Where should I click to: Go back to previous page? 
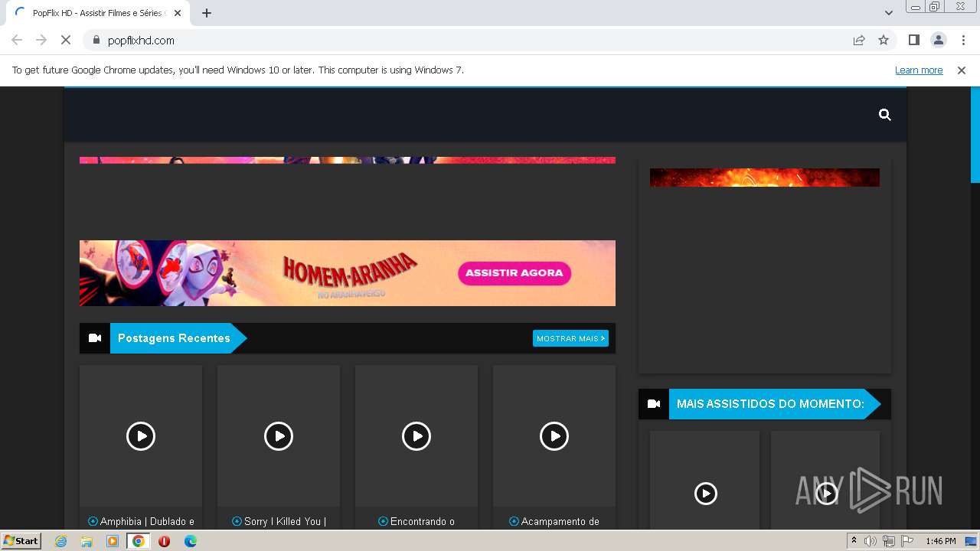coord(17,41)
